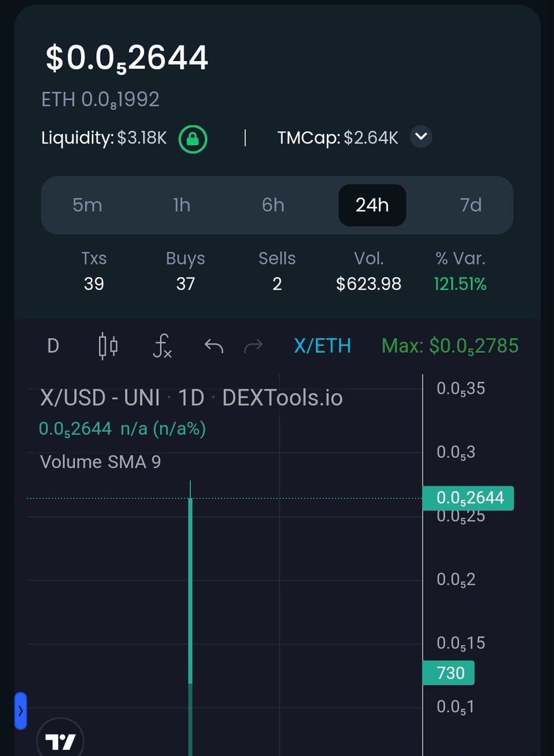
Task: Click the 0.0₅1 price axis label
Action: point(455,707)
